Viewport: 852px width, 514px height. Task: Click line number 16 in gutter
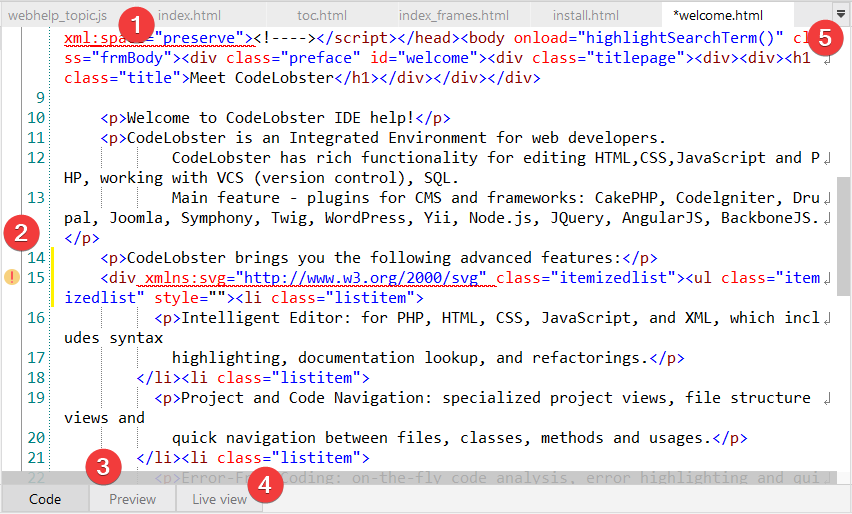click(36, 318)
